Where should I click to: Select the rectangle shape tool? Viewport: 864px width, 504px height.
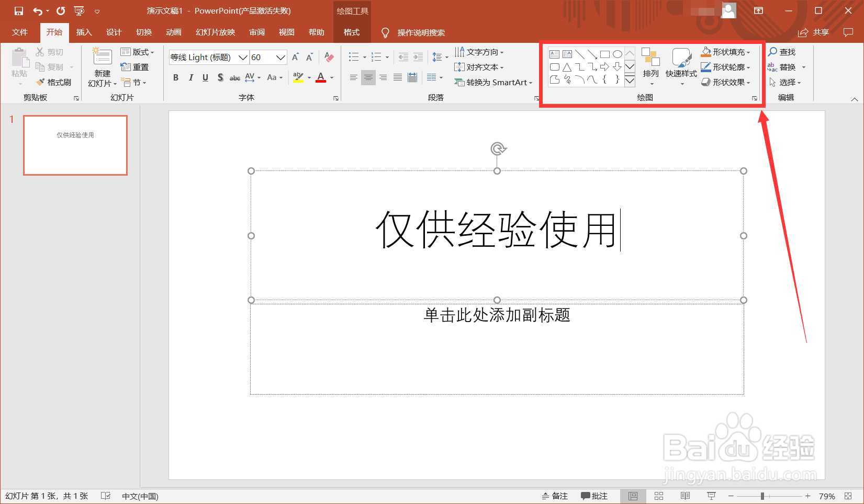click(x=605, y=53)
